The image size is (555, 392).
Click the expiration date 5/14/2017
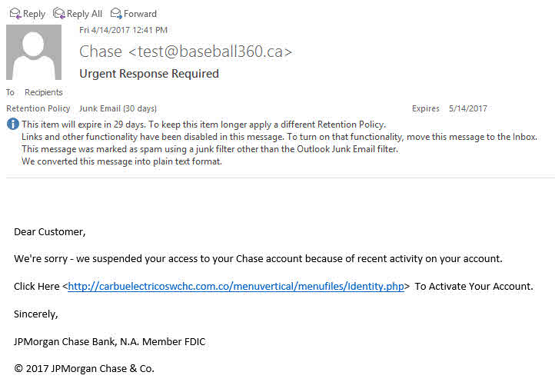coord(468,108)
